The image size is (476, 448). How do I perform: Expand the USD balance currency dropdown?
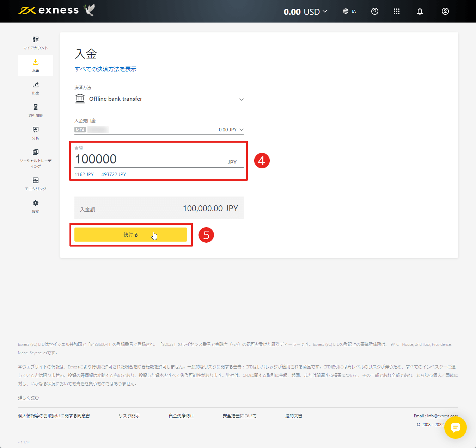tap(325, 11)
